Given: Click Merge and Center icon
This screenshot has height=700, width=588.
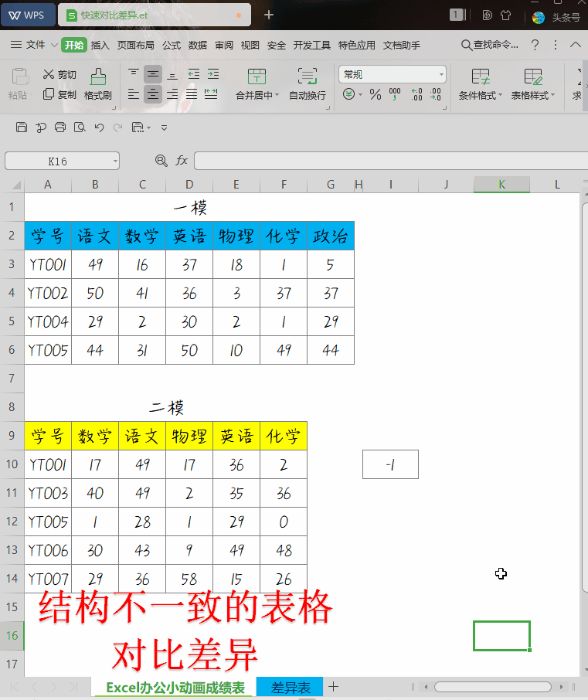Looking at the screenshot, I should pyautogui.click(x=257, y=76).
